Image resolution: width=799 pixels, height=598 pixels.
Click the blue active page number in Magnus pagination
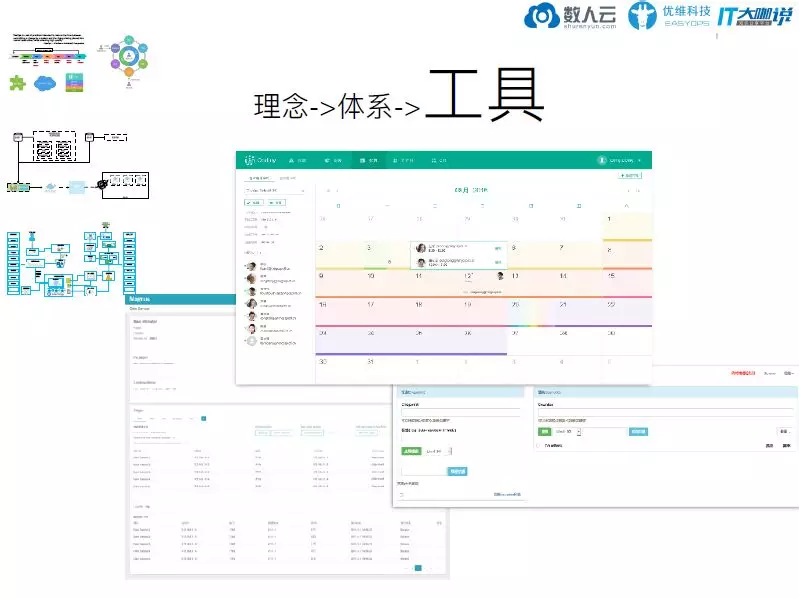coord(418,568)
